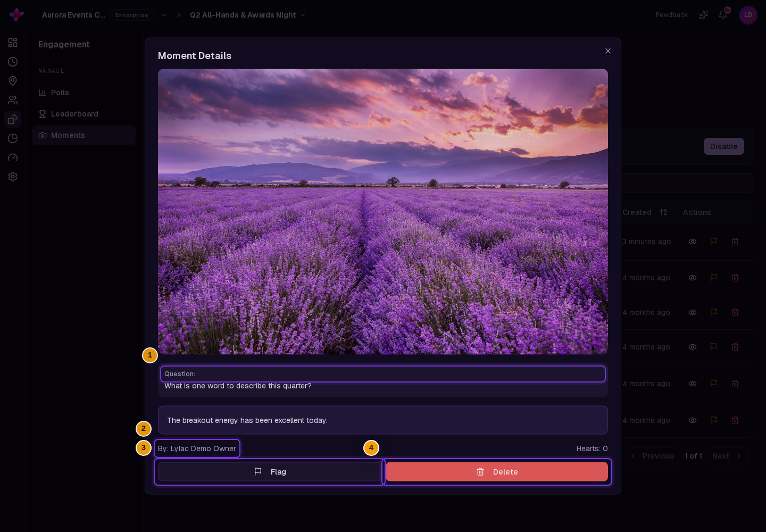Open the attendees people sidebar icon
The image size is (766, 532).
[x=13, y=100]
